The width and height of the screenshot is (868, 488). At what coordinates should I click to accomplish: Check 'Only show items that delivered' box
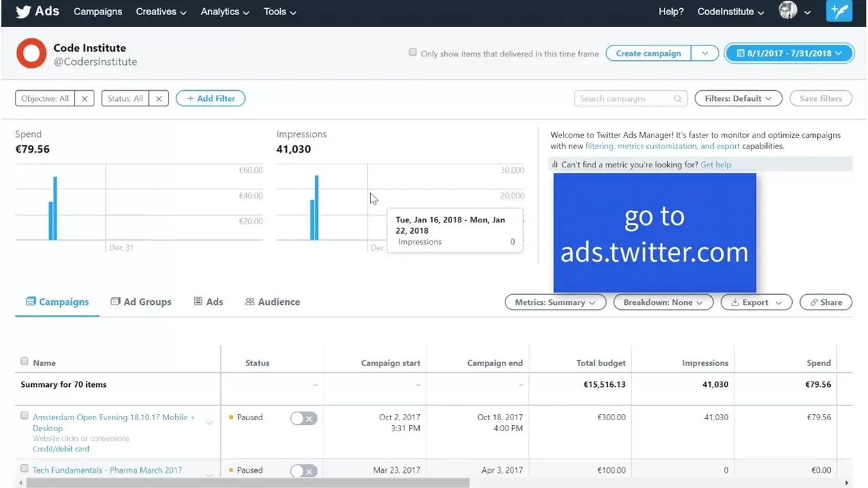coord(412,52)
